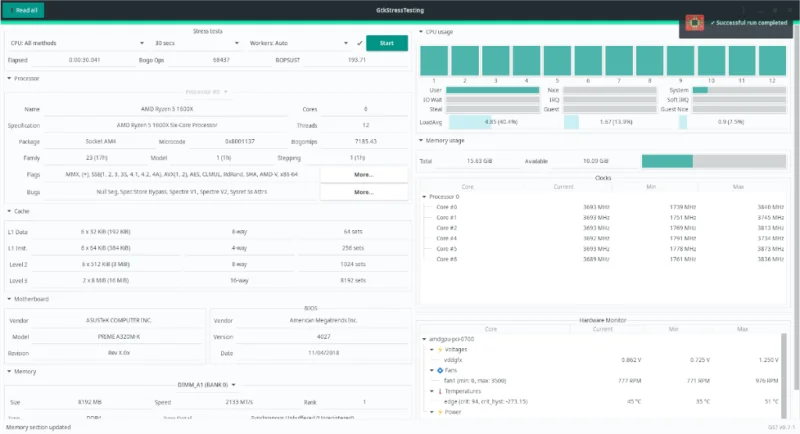Click the User CPU usage bar
The image size is (800, 434).
[x=493, y=90]
